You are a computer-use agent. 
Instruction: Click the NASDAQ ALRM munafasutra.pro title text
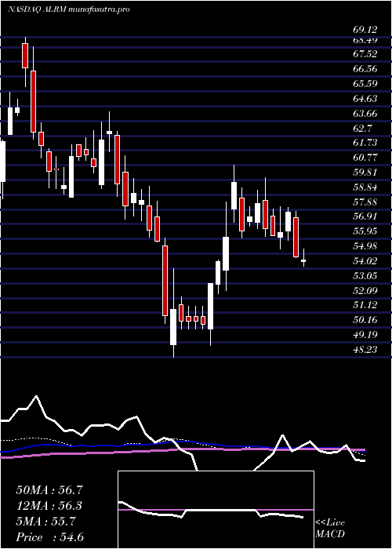tap(69, 9)
